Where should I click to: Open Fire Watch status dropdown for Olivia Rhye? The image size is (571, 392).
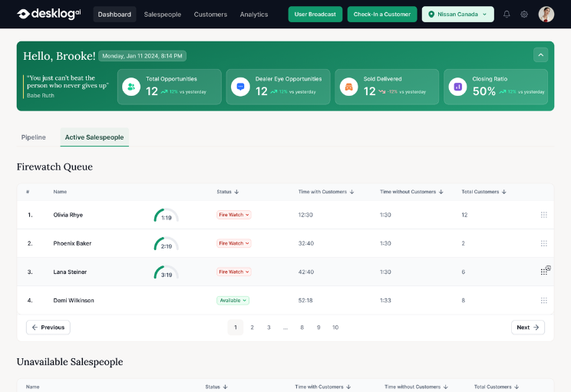(234, 215)
